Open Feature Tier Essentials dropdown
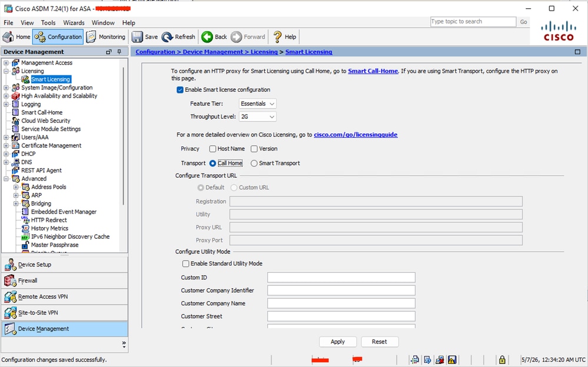 pos(258,104)
